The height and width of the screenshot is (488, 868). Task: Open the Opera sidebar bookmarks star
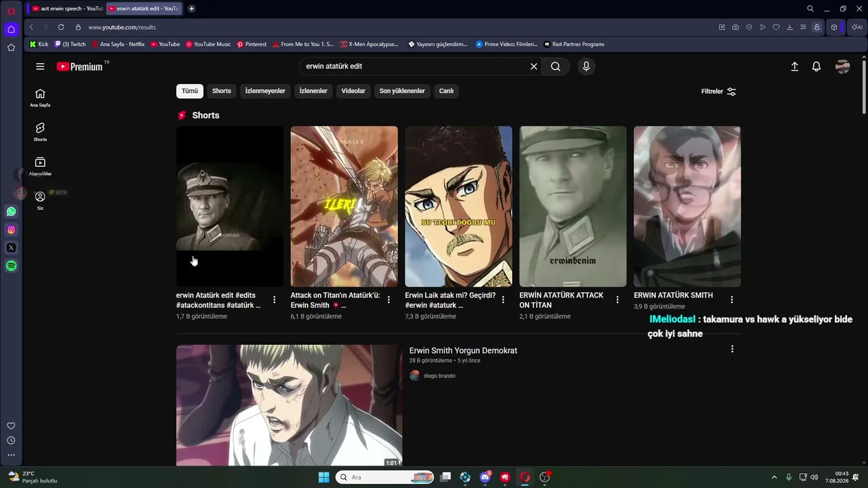coord(12,47)
